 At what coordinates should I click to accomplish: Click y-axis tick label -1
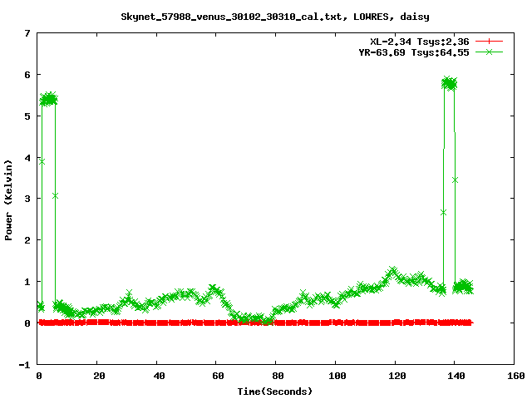click(24, 365)
